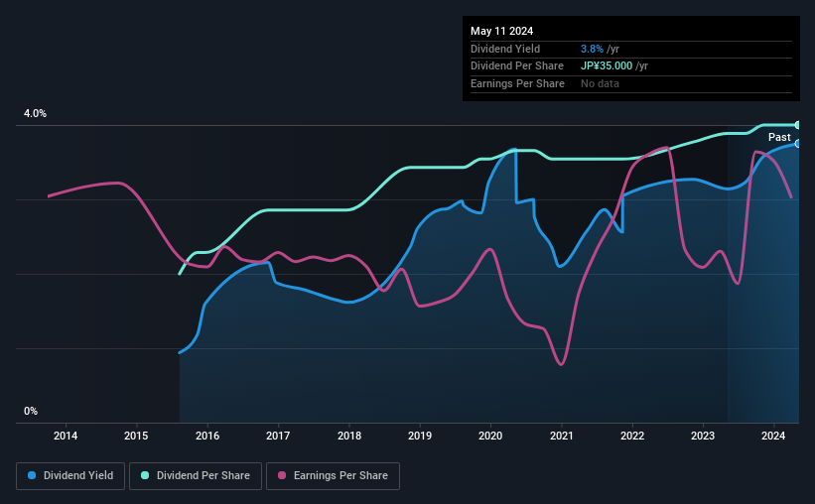Click the teal endpoint marker at 4.0% line
The height and width of the screenshot is (504, 815).
pos(798,125)
